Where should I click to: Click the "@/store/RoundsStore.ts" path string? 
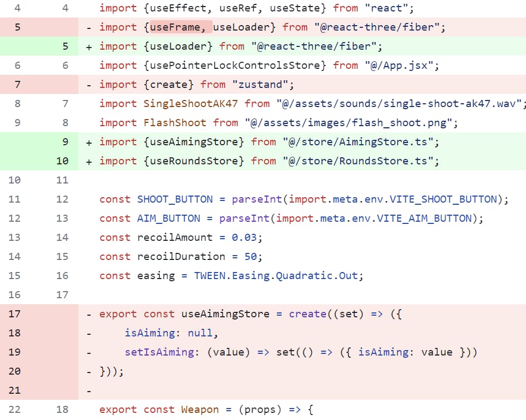click(x=361, y=161)
